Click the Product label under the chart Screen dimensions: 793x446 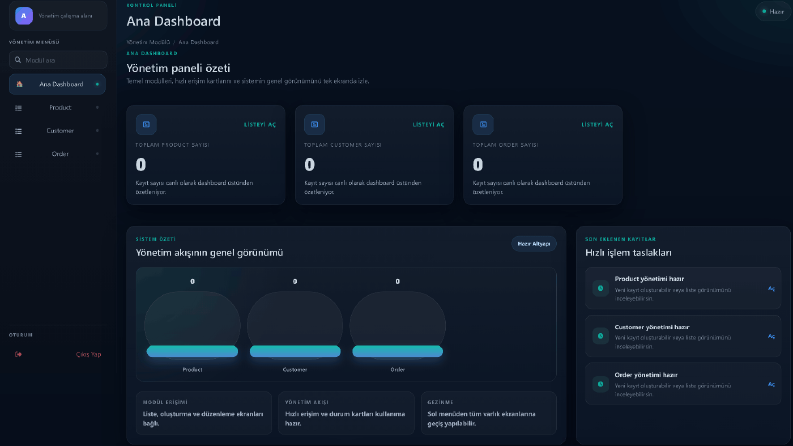(192, 370)
